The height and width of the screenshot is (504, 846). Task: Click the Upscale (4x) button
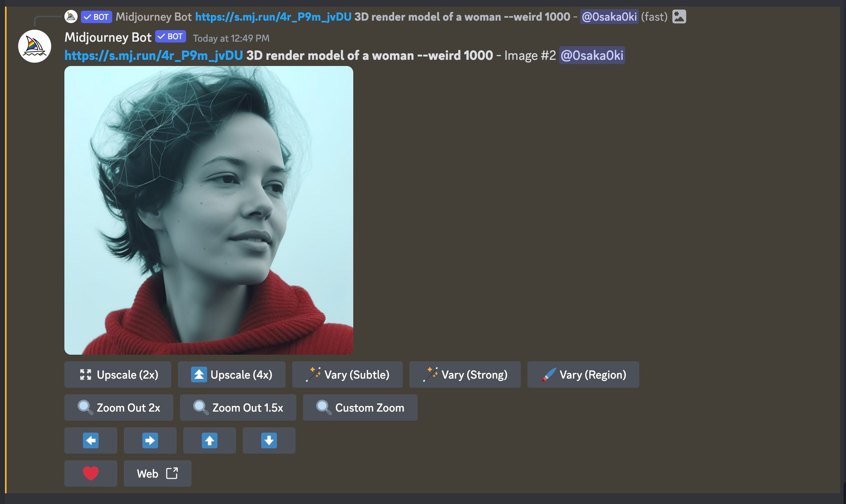231,374
